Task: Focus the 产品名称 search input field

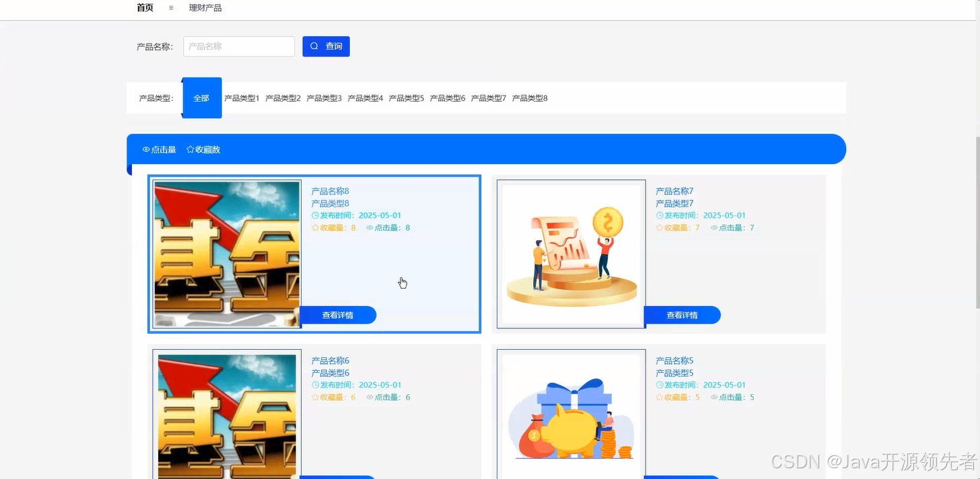Action: (239, 46)
